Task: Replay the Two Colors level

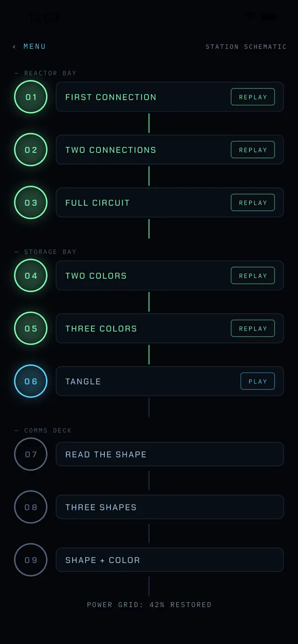Action: 253,275
